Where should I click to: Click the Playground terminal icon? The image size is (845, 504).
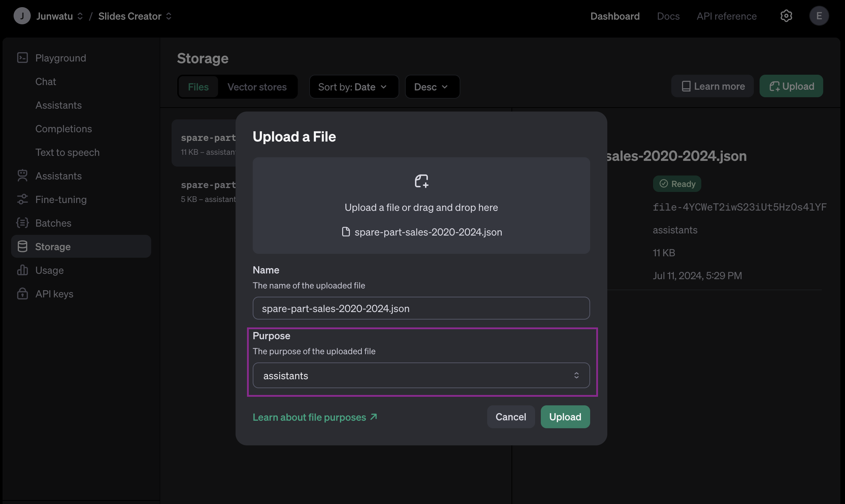[23, 58]
